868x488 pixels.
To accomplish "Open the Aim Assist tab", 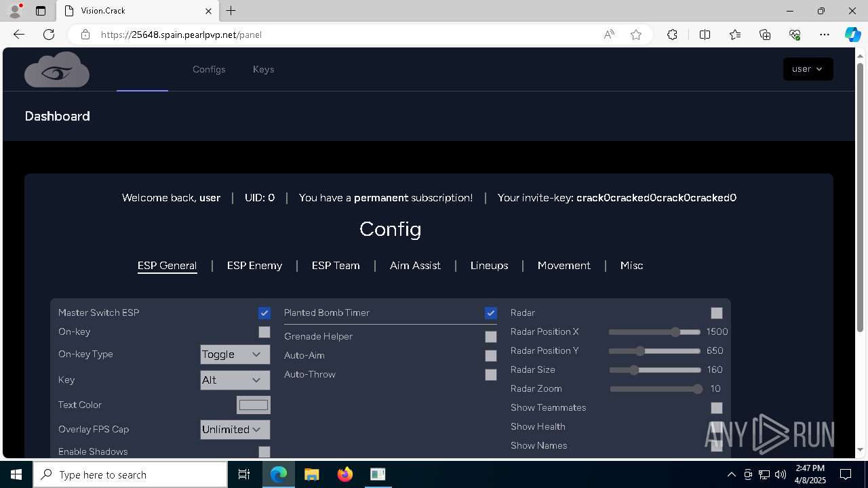I will (415, 266).
